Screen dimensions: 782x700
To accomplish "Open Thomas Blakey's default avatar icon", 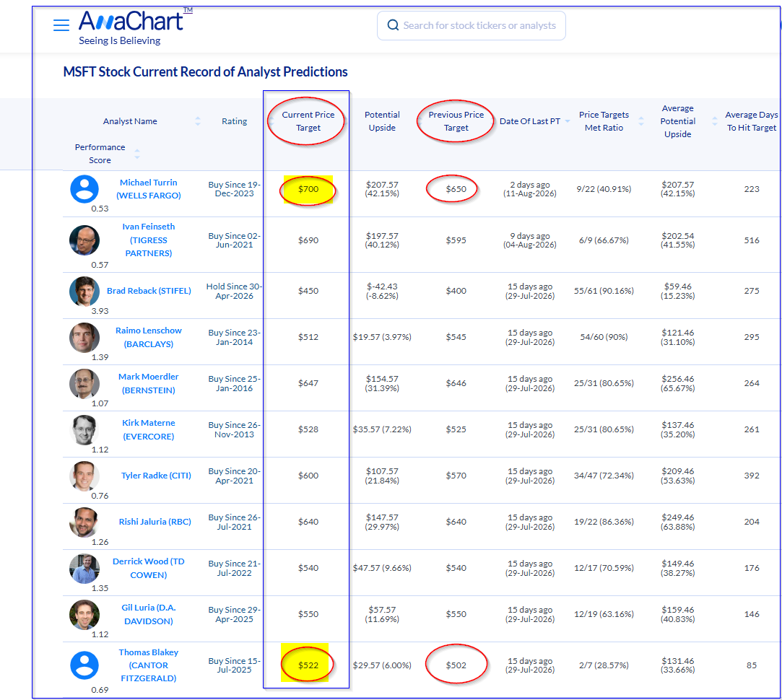I will pyautogui.click(x=84, y=665).
